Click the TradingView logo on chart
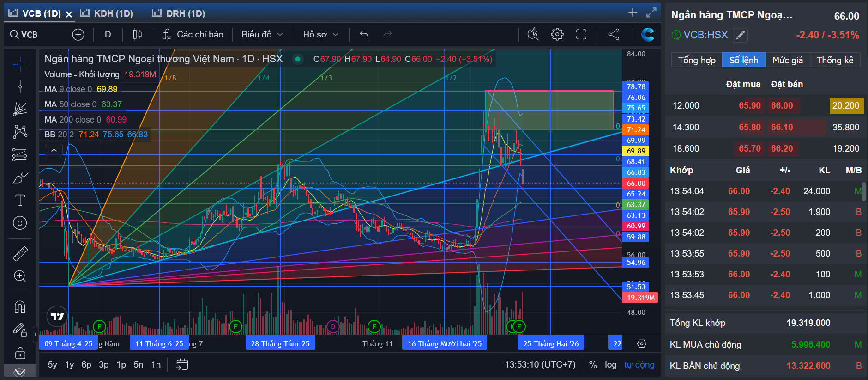 point(57,317)
